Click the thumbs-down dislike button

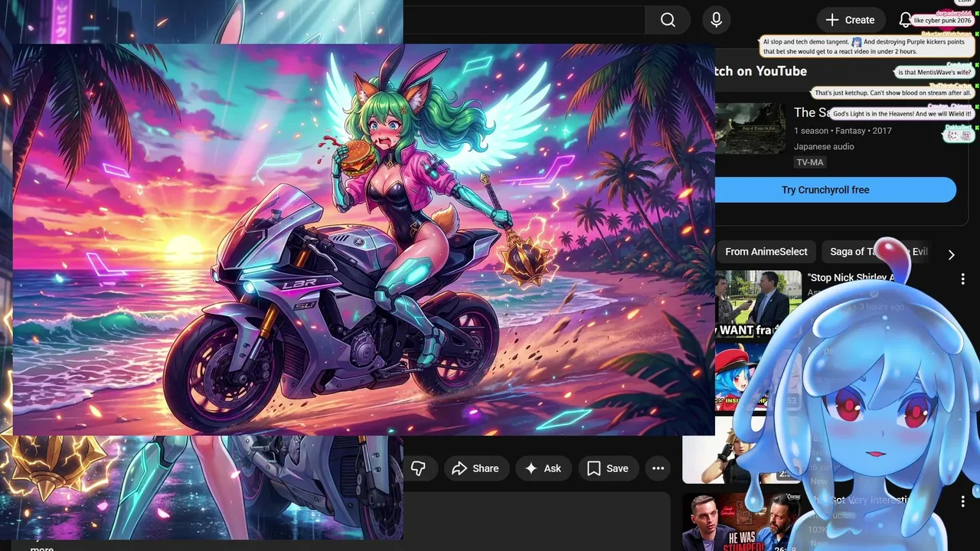coord(418,468)
